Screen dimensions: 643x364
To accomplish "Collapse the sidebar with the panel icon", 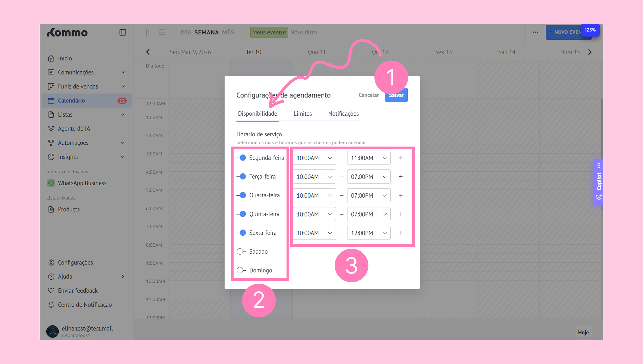I will pyautogui.click(x=122, y=33).
